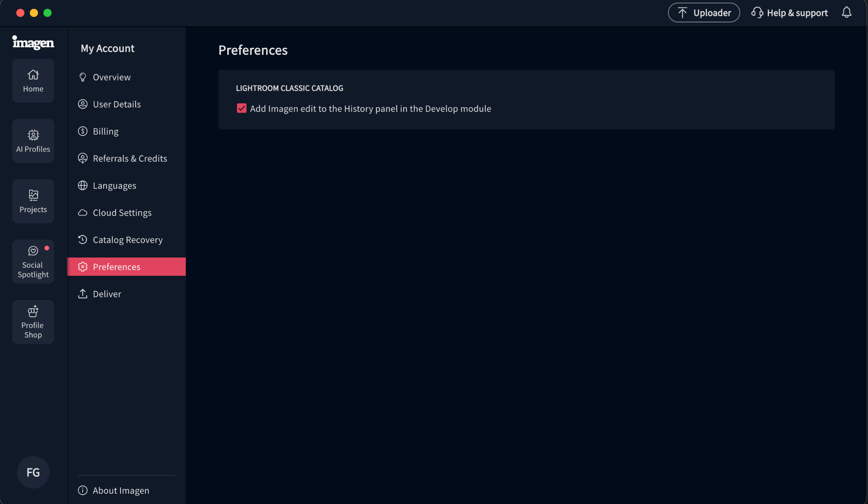868x504 pixels.
Task: Click the Languages globe icon
Action: 83,186
